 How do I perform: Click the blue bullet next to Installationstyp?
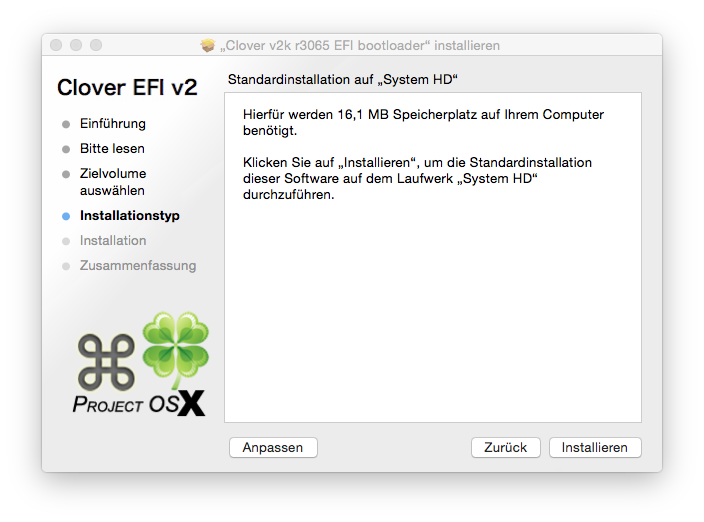click(x=66, y=216)
